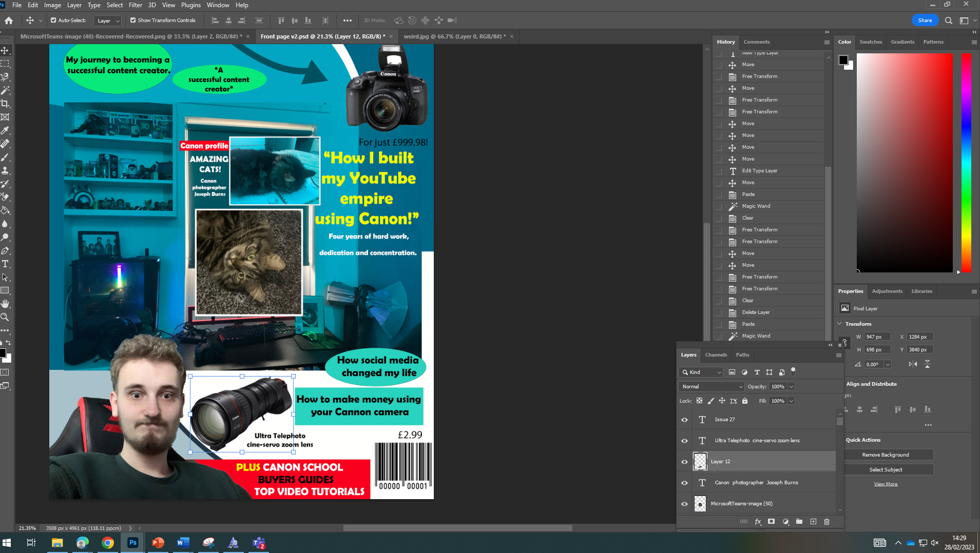Open the Plugins menu
This screenshot has width=980, height=553.
pyautogui.click(x=191, y=5)
